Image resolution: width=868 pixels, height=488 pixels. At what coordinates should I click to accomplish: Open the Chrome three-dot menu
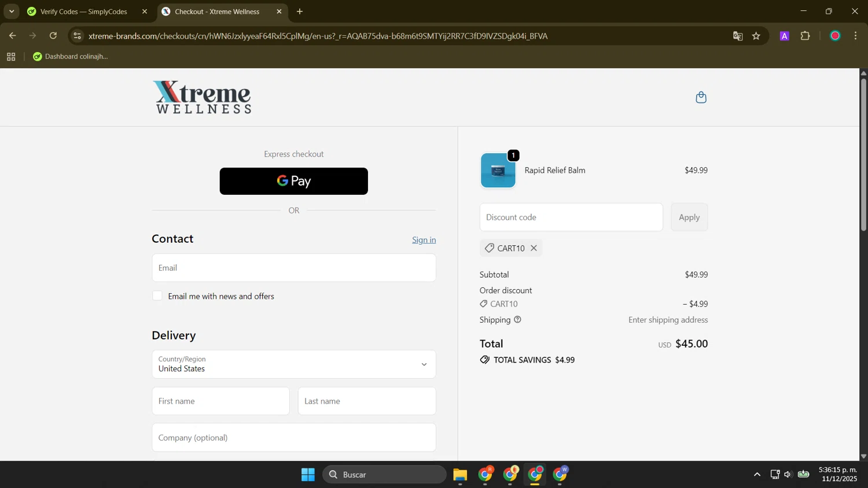point(856,36)
